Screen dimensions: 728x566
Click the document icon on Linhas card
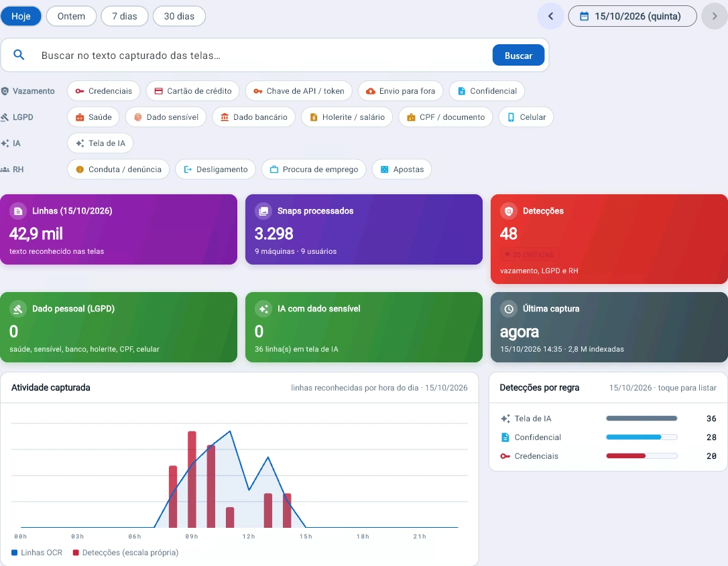coord(17,211)
